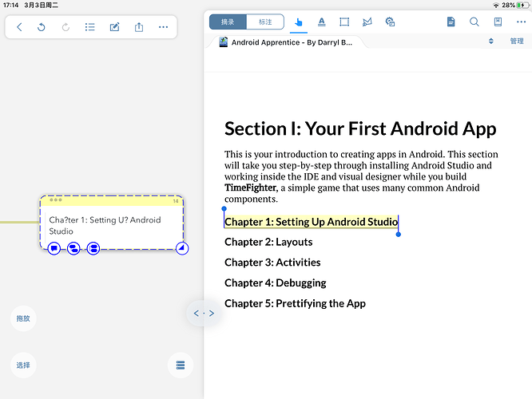The image size is (532, 399).
Task: Tap the 17:14 clock in status bar
Action: (11, 5)
